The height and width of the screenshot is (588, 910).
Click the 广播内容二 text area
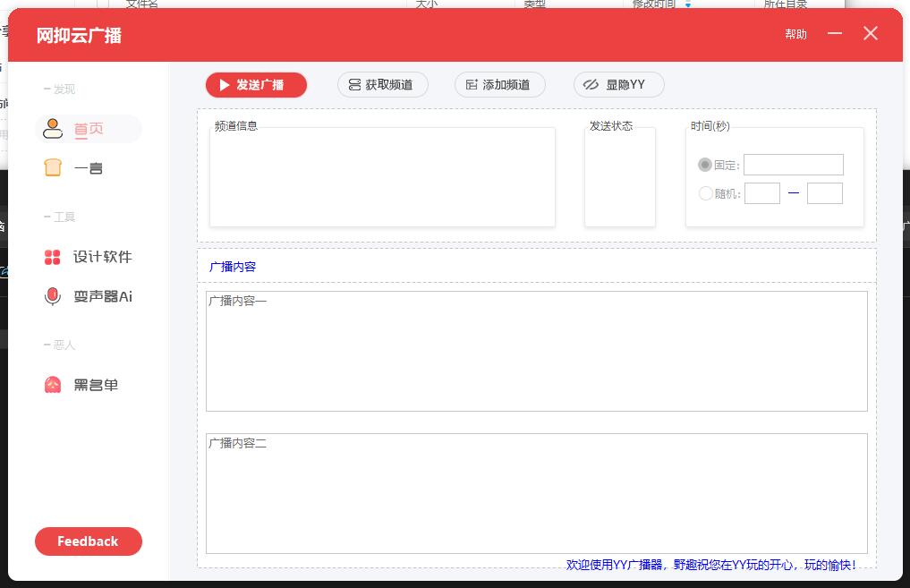coord(536,493)
